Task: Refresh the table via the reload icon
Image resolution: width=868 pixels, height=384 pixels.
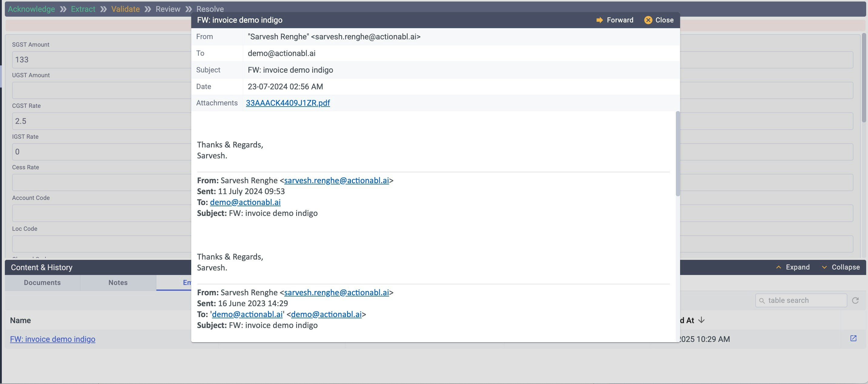Action: point(856,300)
